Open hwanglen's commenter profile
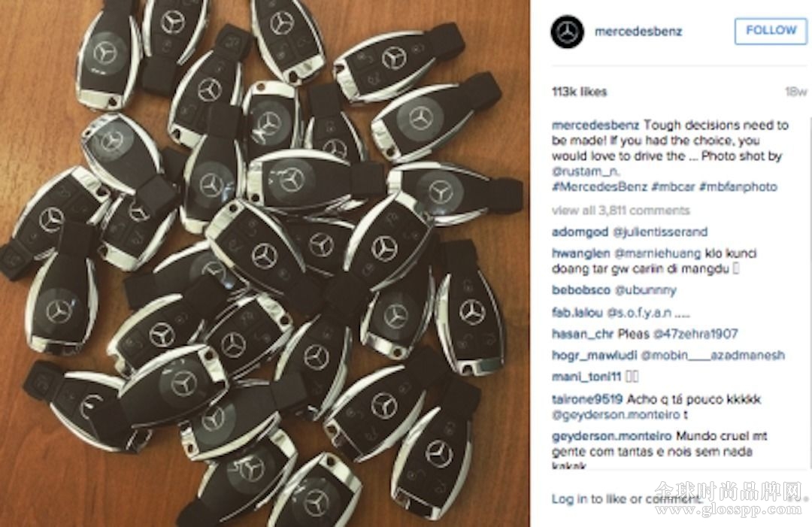Screen dimensions: 812x527 point(580,253)
